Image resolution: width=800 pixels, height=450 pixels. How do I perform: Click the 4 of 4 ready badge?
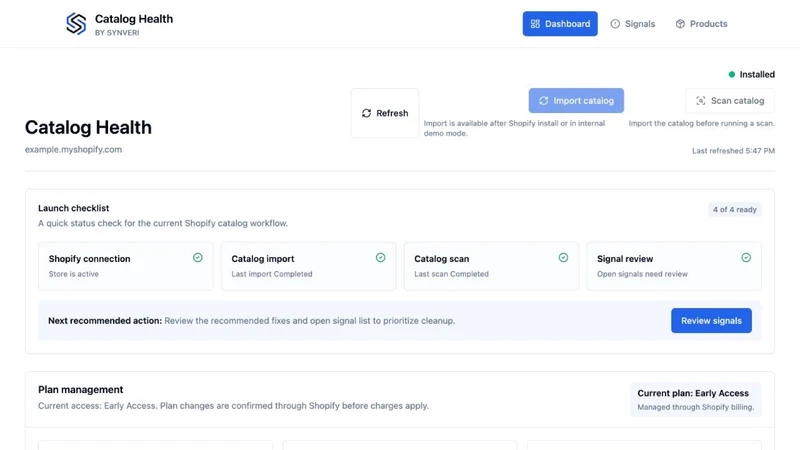(x=735, y=210)
